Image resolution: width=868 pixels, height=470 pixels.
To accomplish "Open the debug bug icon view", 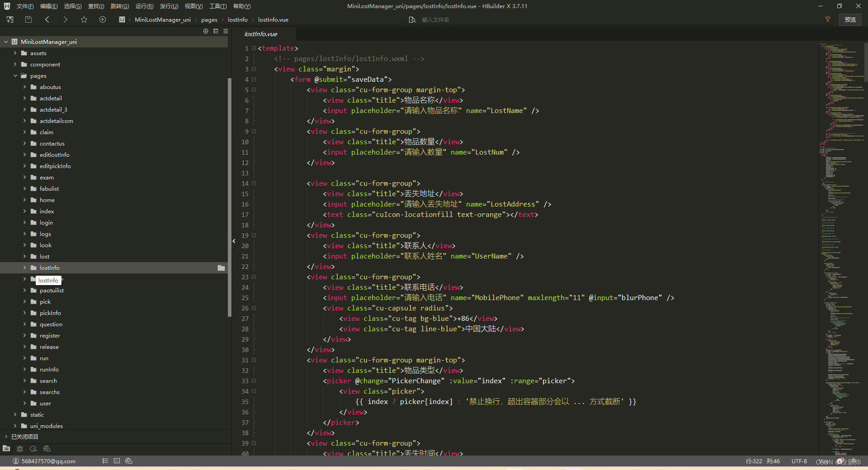I will (x=20, y=449).
